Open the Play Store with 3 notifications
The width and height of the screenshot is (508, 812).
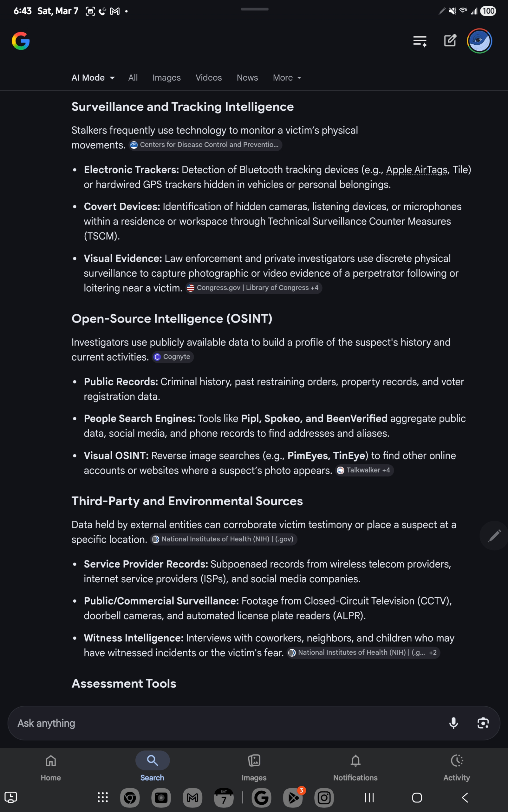[x=293, y=797]
